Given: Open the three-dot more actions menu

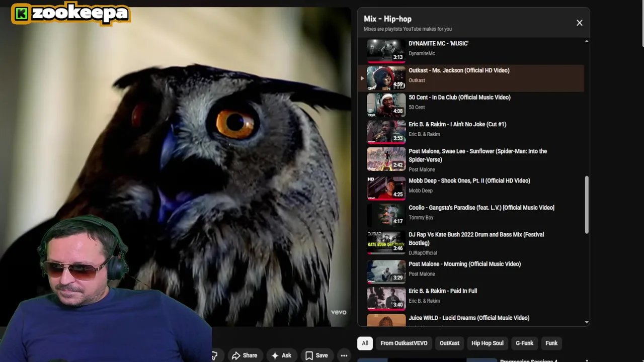Looking at the screenshot, I should 344,355.
